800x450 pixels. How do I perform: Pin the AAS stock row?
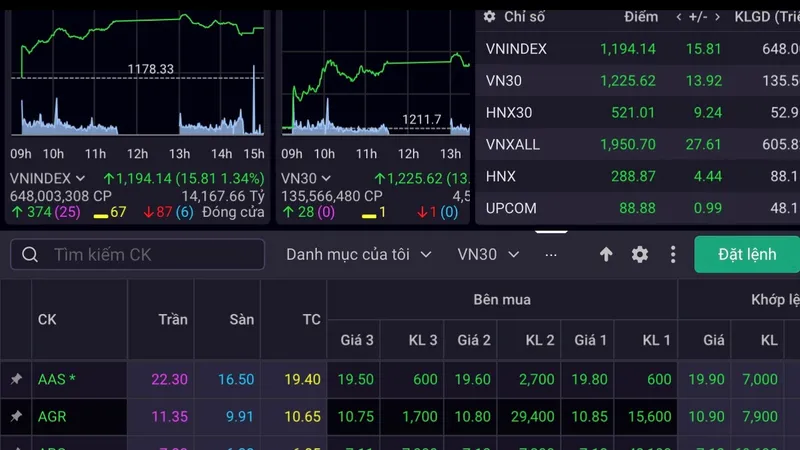(16, 379)
